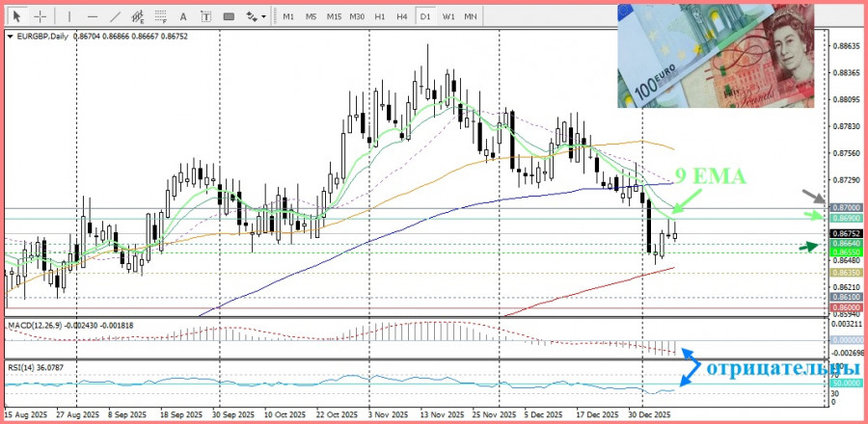
Task: Select the MN monthly timeframe
Action: tap(471, 16)
